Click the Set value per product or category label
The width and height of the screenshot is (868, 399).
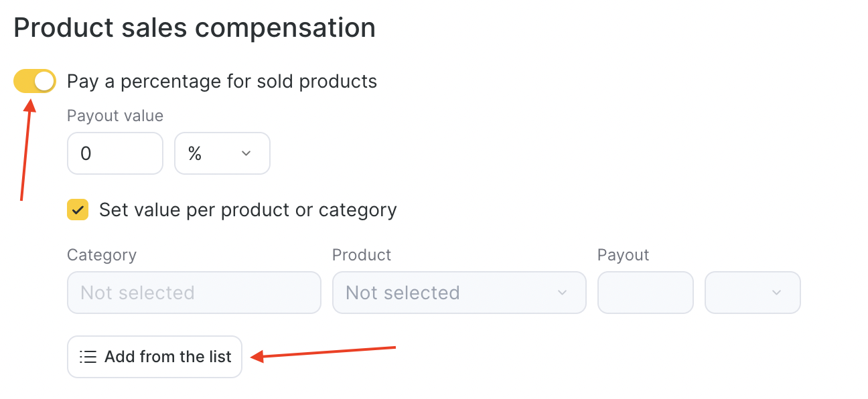pos(248,210)
